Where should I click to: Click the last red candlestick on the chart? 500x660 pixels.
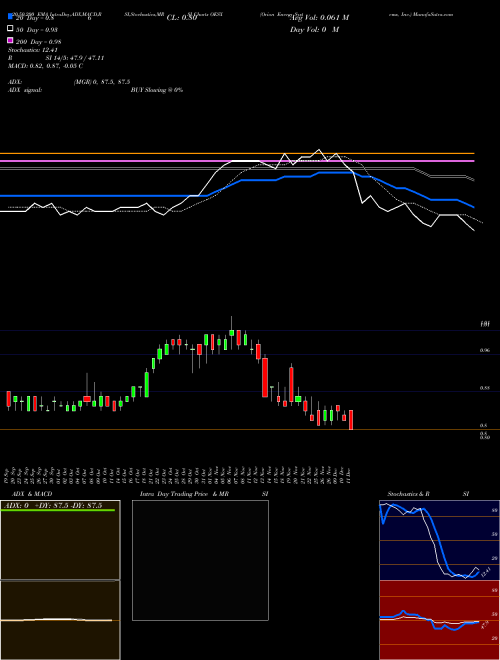pyautogui.click(x=351, y=420)
